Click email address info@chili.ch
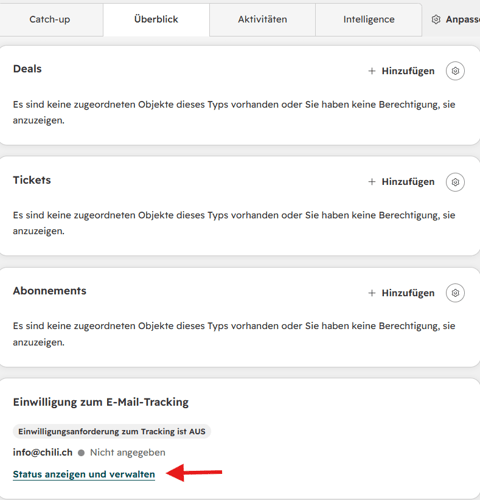 43,452
